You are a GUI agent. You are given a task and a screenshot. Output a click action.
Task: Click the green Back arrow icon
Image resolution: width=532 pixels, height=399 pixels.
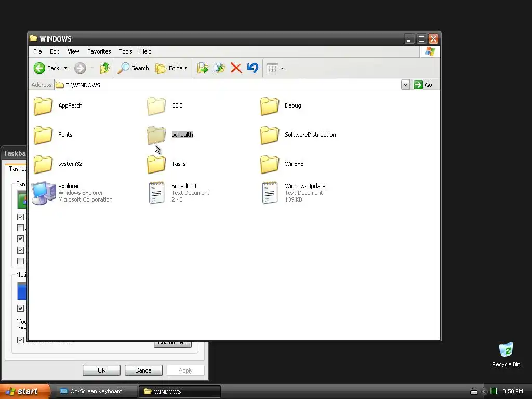tap(39, 68)
